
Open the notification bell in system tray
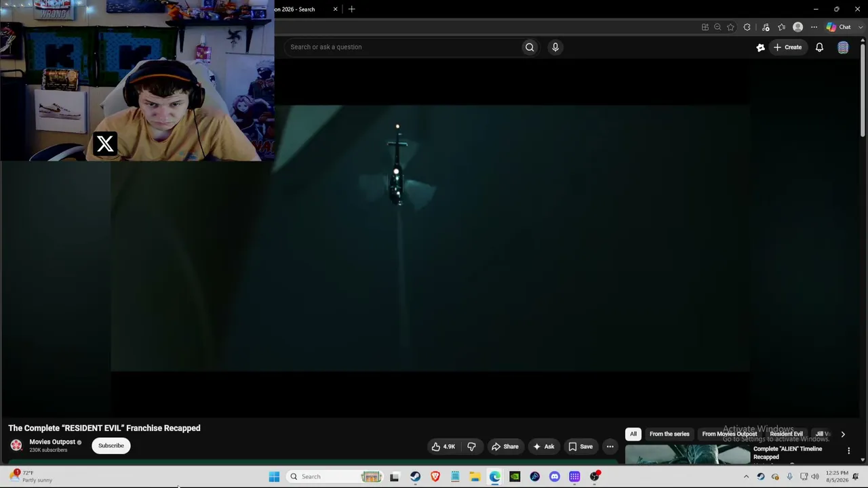[x=856, y=476]
